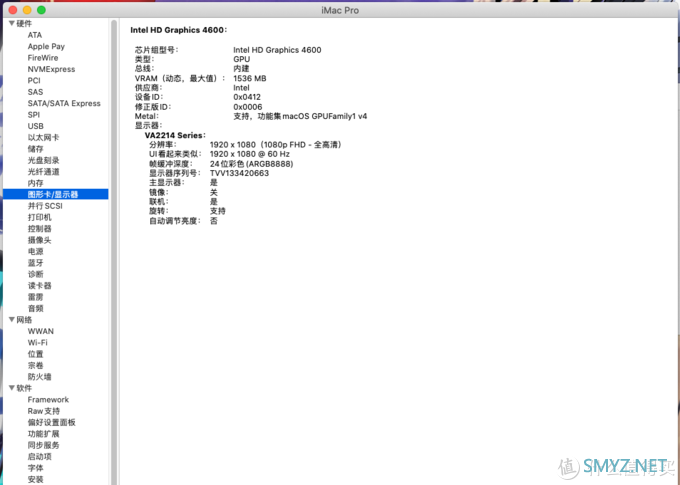680x485 pixels.
Task: Open the Wi-Fi entry
Action: 38,343
